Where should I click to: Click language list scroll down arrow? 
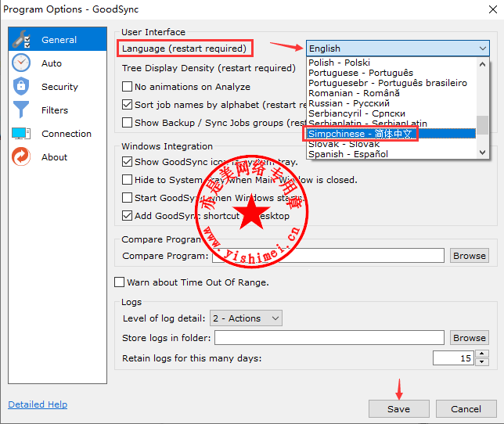pos(482,153)
